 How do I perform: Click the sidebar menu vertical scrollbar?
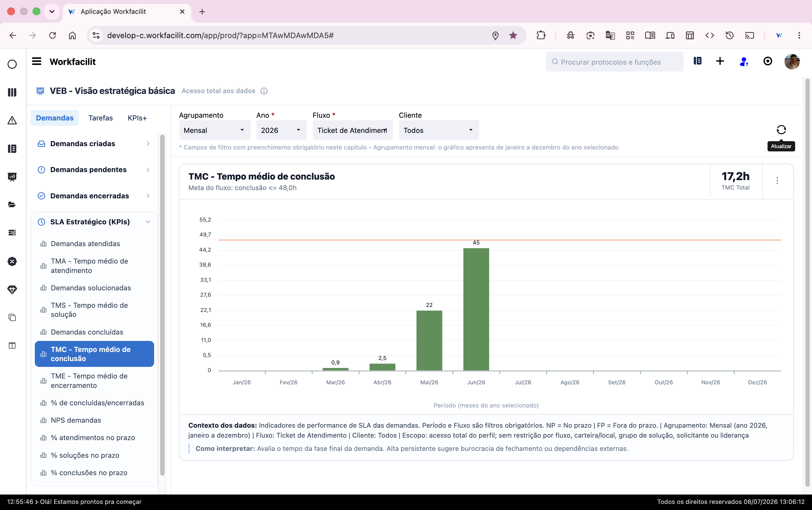tap(162, 305)
